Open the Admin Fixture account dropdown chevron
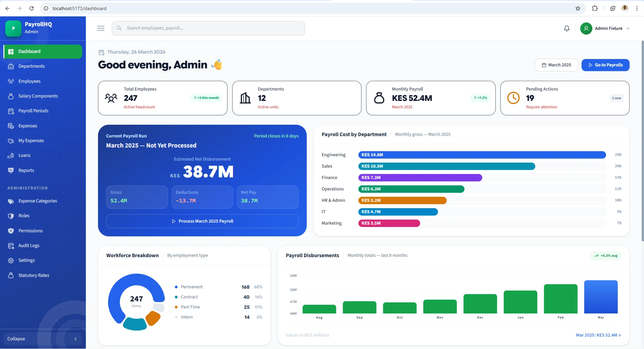This screenshot has height=349, width=644. pyautogui.click(x=628, y=28)
